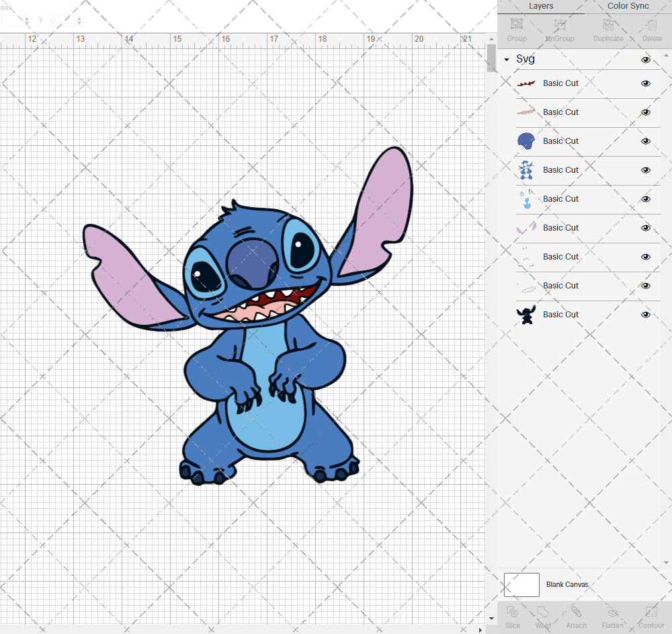Hide the pink tongue layer
The height and width of the screenshot is (634, 672).
pyautogui.click(x=645, y=112)
